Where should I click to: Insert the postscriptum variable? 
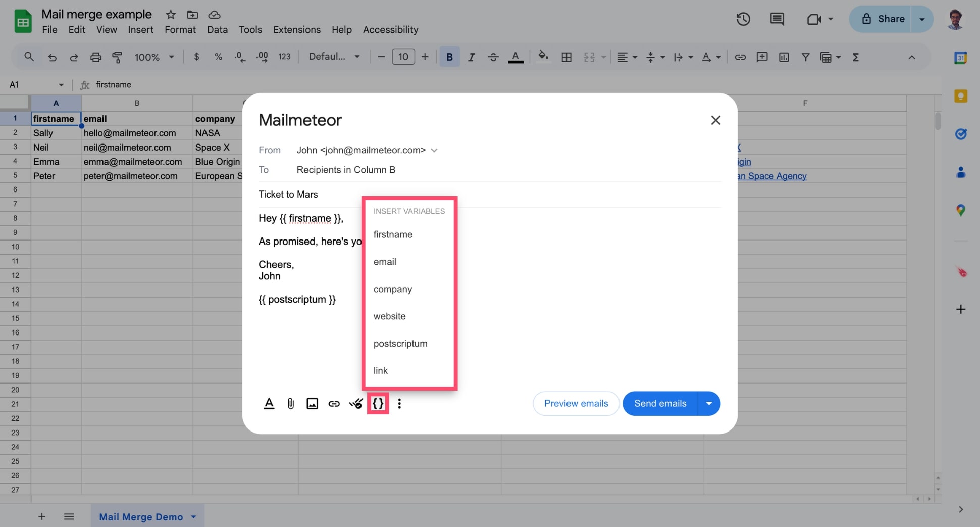coord(409,344)
